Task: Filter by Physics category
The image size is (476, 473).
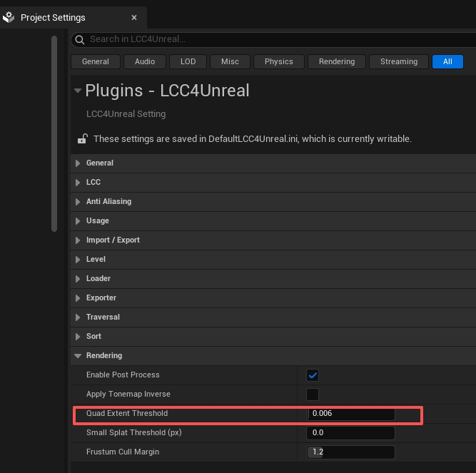Action: pos(279,61)
